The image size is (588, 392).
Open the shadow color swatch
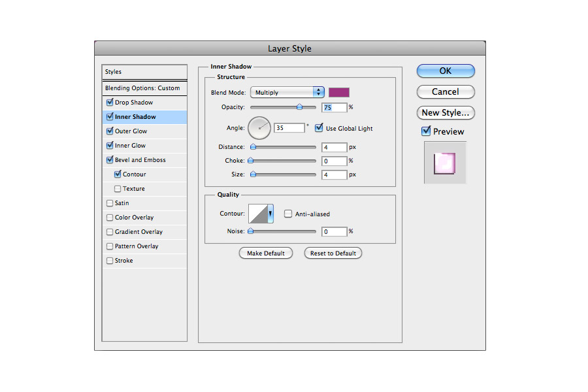(x=339, y=92)
